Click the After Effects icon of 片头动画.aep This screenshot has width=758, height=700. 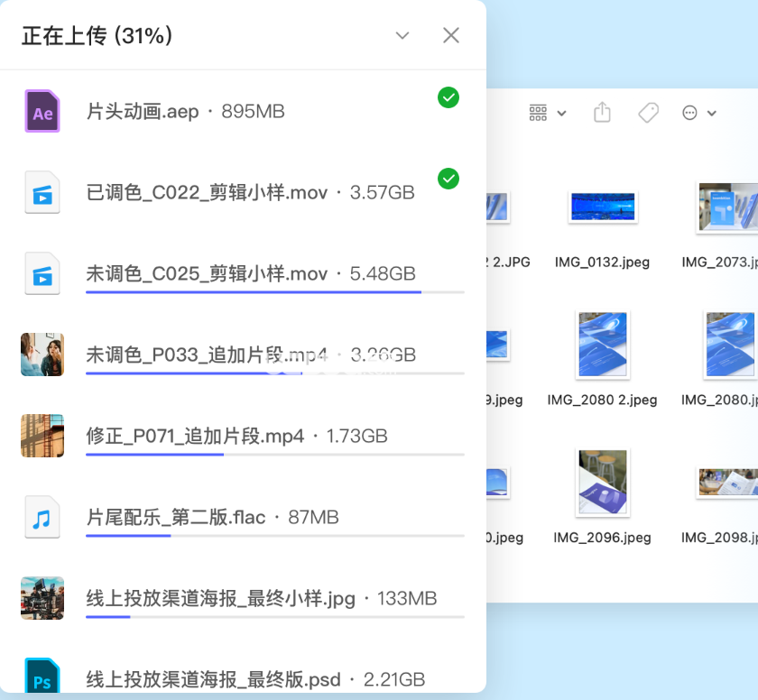pos(42,111)
